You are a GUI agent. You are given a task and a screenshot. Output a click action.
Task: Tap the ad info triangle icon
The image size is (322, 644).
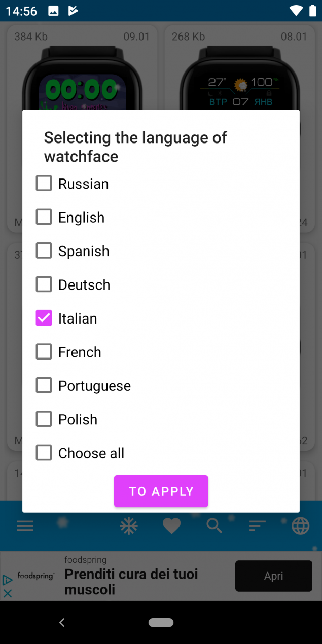click(x=8, y=580)
